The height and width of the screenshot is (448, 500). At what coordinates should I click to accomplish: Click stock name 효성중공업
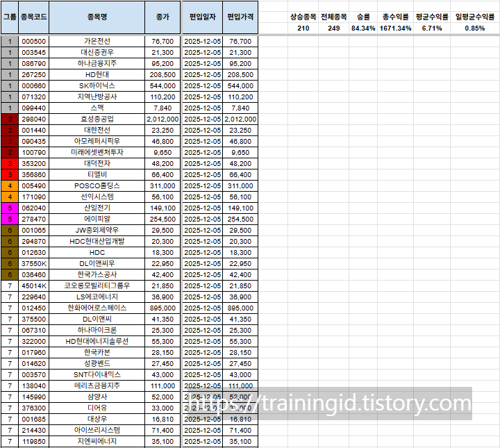(x=97, y=119)
